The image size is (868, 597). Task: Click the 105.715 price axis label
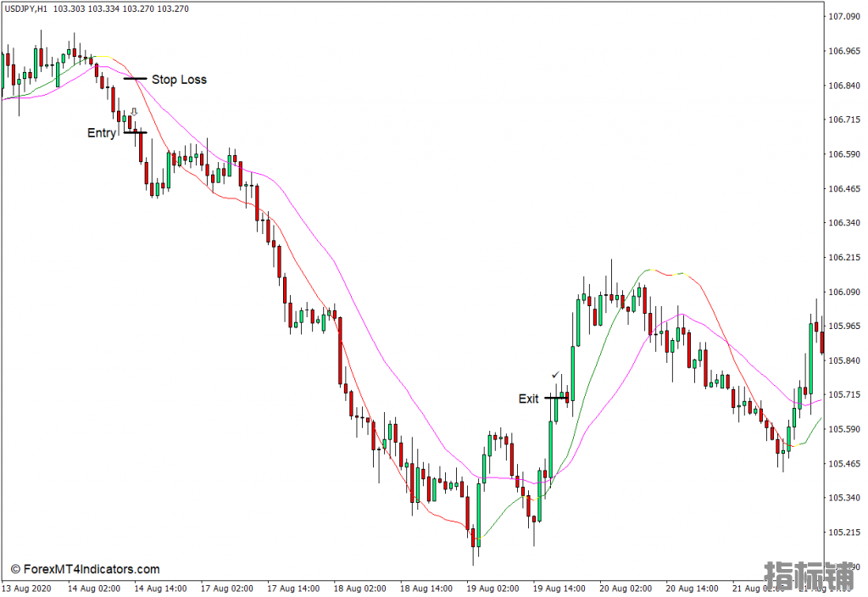pos(844,395)
